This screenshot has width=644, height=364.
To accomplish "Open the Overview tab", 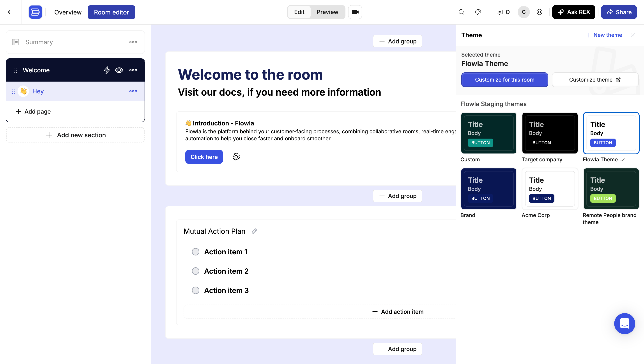I will coord(68,12).
